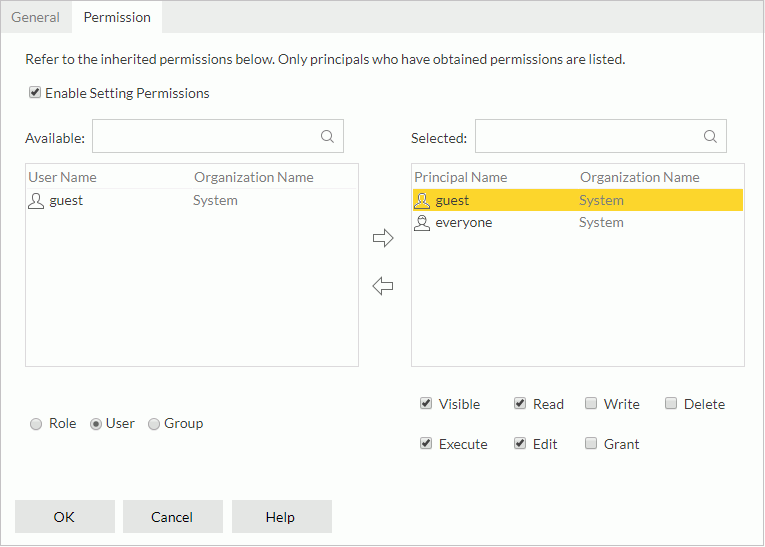Click the guest user icon in Selected list
The width and height of the screenshot is (765, 547).
coord(422,201)
